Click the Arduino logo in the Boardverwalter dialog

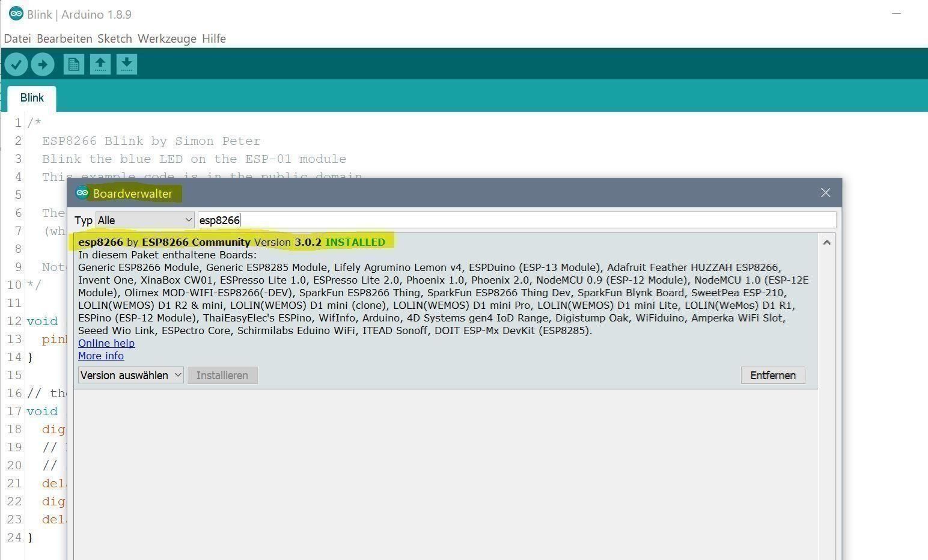pyautogui.click(x=82, y=193)
